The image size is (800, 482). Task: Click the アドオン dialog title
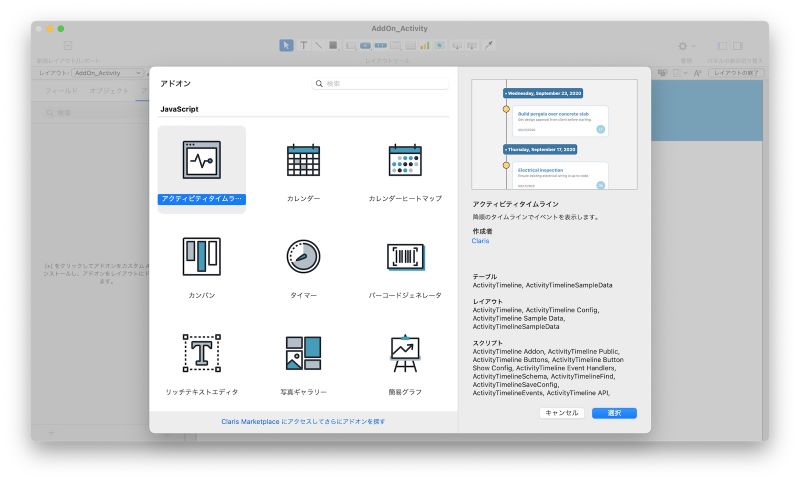coord(175,83)
